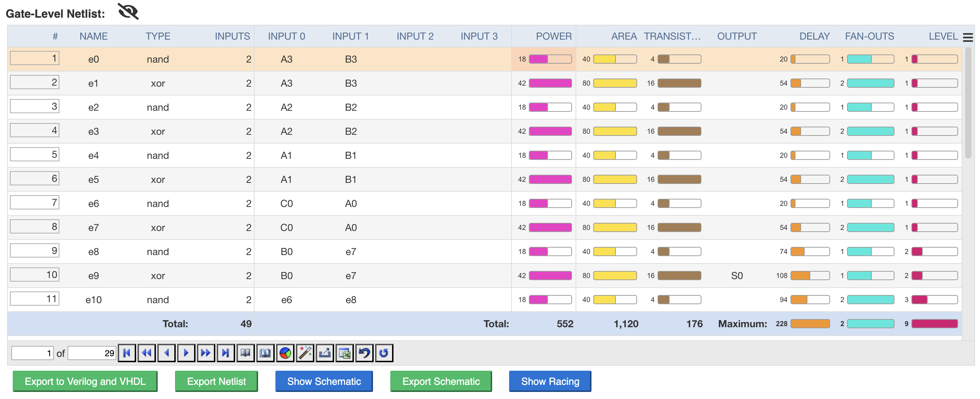
Task: Click the maximum delay orange bar
Action: click(810, 324)
